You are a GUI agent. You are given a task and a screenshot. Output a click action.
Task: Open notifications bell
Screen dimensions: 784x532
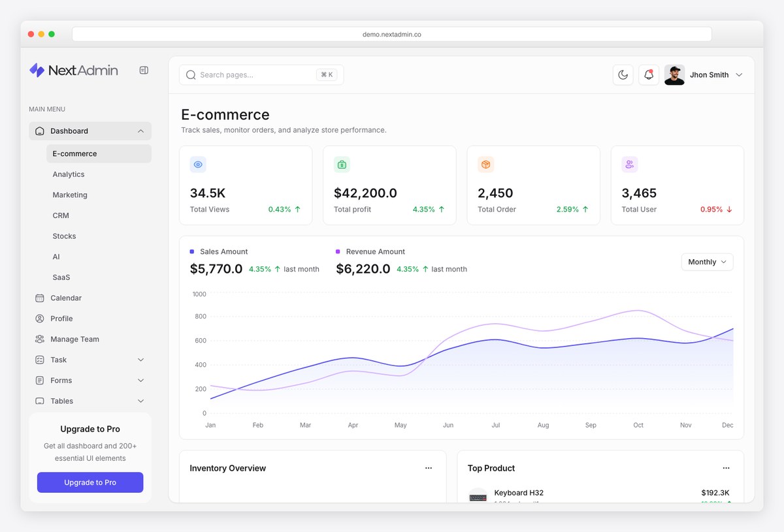tap(649, 75)
